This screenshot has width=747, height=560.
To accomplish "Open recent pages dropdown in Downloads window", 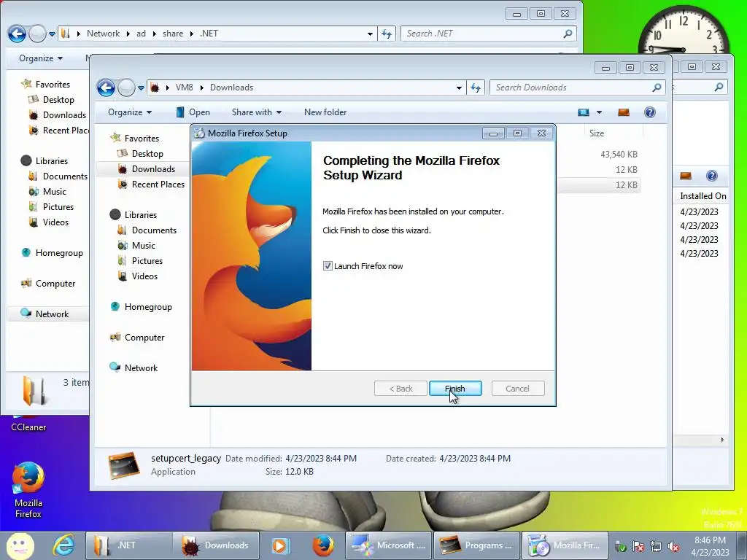I will (x=141, y=87).
